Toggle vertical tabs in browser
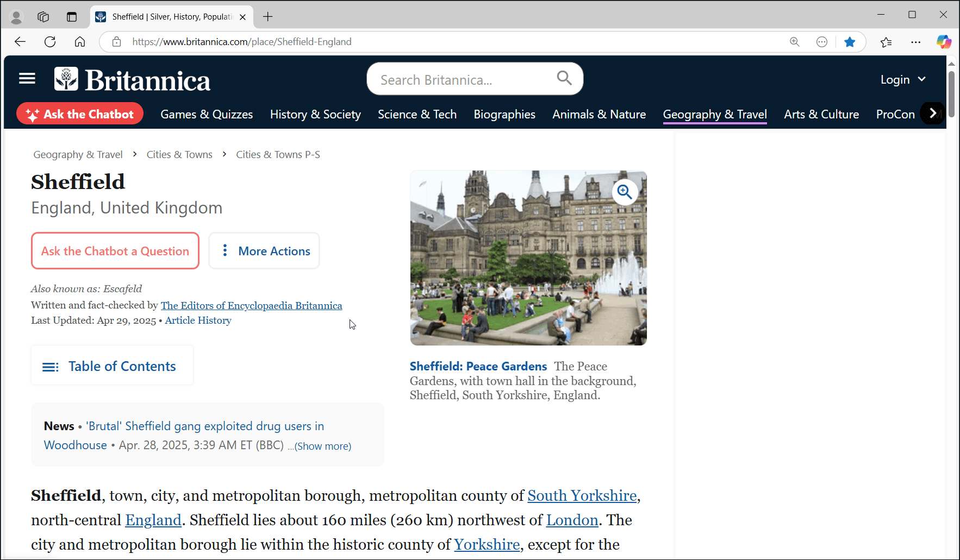 tap(72, 17)
